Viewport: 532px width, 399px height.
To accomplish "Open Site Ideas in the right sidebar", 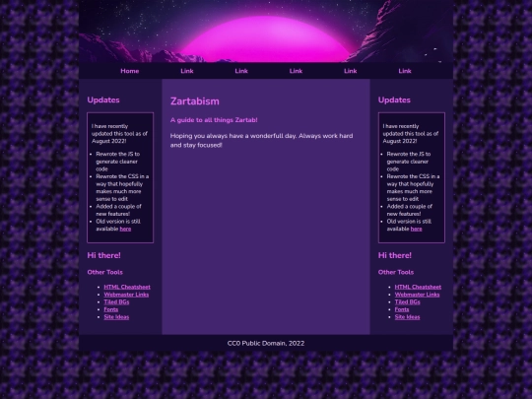I will click(x=407, y=317).
